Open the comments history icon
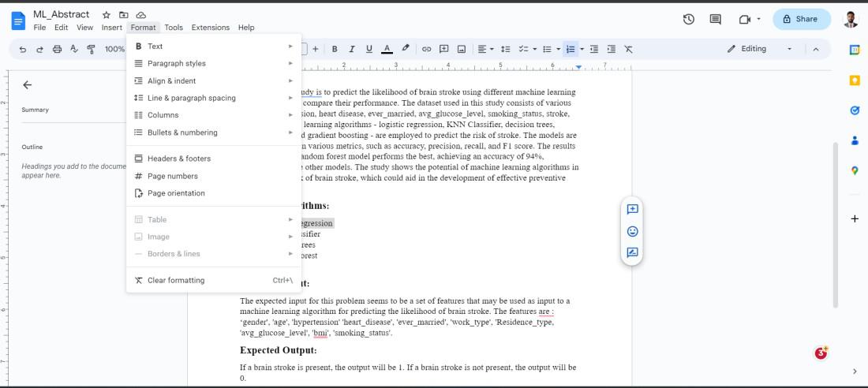This screenshot has height=388, width=868. 715,20
